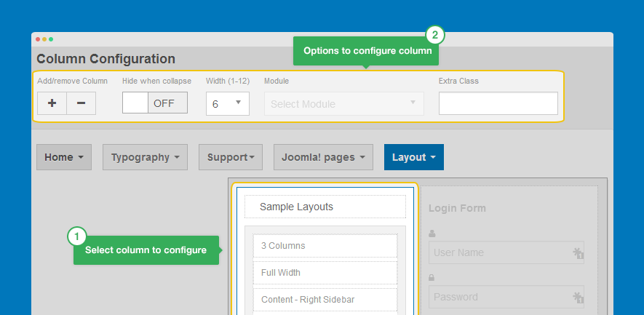Click the autofill icon in Password field
Image resolution: width=644 pixels, height=315 pixels.
579,297
